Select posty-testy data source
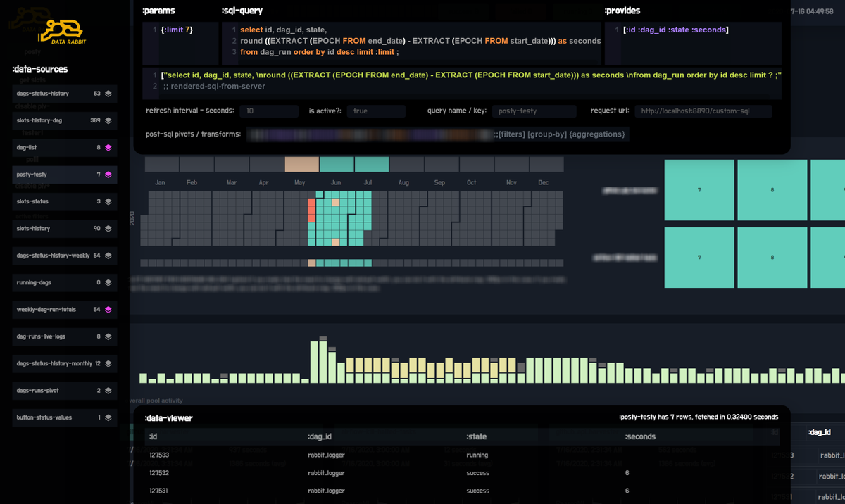The width and height of the screenshot is (845, 504). coord(64,174)
